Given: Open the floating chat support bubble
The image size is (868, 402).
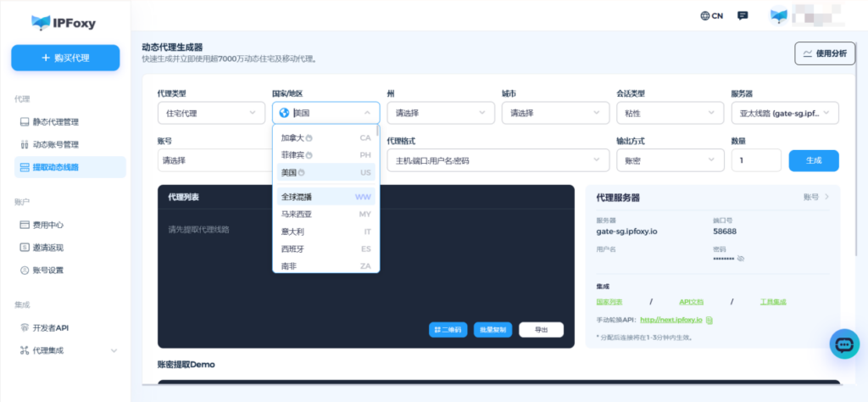Looking at the screenshot, I should 844,344.
